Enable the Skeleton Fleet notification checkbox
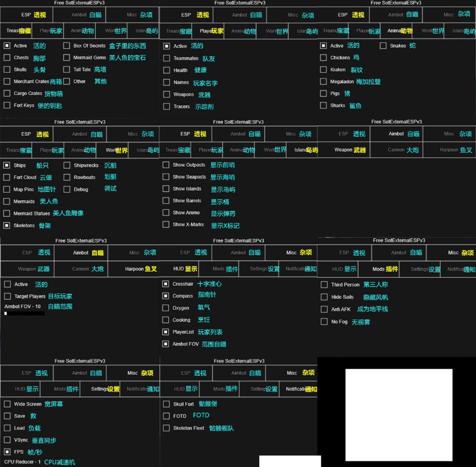476x467 pixels. (x=166, y=428)
